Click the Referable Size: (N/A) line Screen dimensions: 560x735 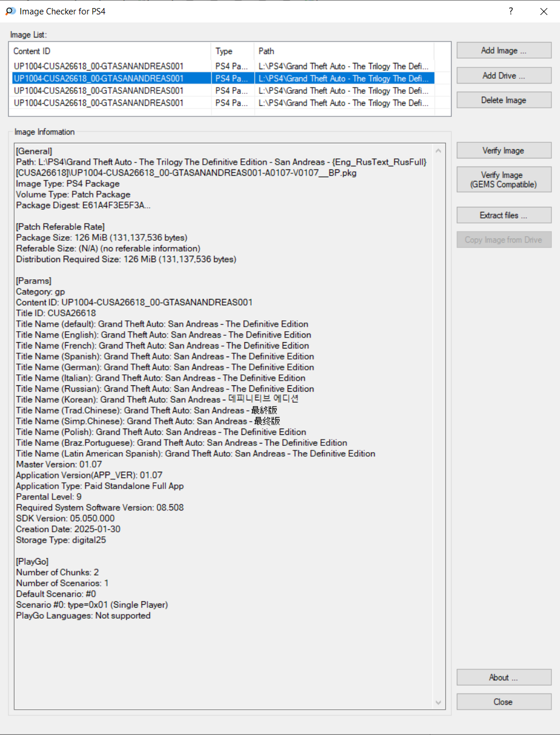[108, 248]
